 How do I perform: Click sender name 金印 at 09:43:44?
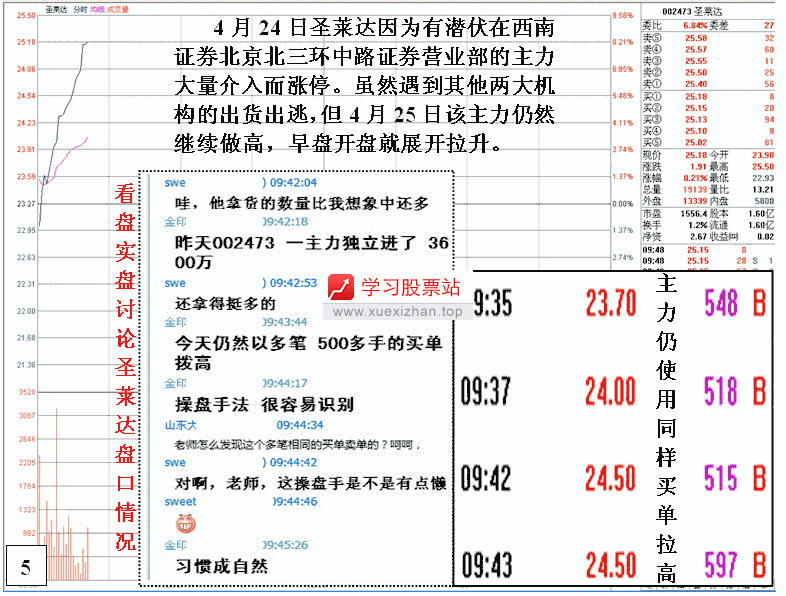(x=175, y=322)
